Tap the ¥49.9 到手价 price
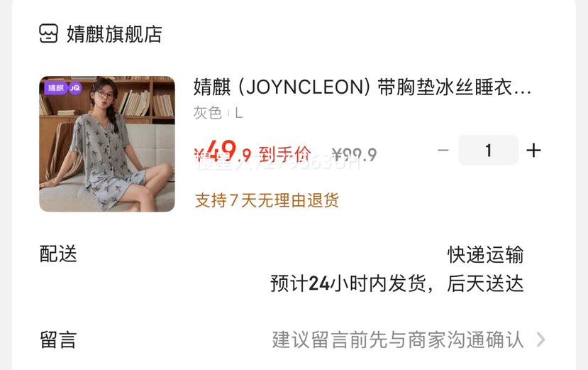Screen dimensions: 588x370 click(253, 152)
